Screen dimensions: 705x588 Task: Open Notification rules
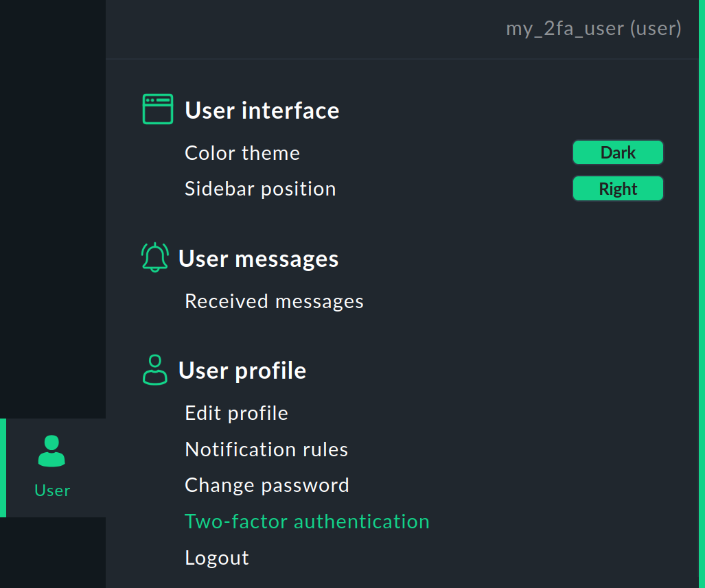[266, 449]
